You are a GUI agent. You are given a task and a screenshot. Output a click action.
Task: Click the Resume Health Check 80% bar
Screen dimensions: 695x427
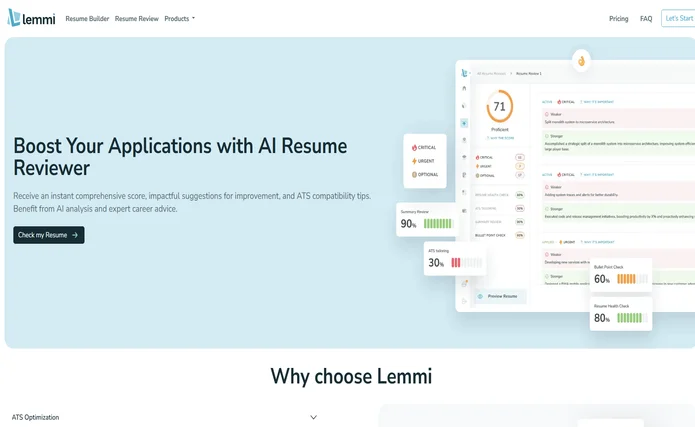click(x=632, y=318)
